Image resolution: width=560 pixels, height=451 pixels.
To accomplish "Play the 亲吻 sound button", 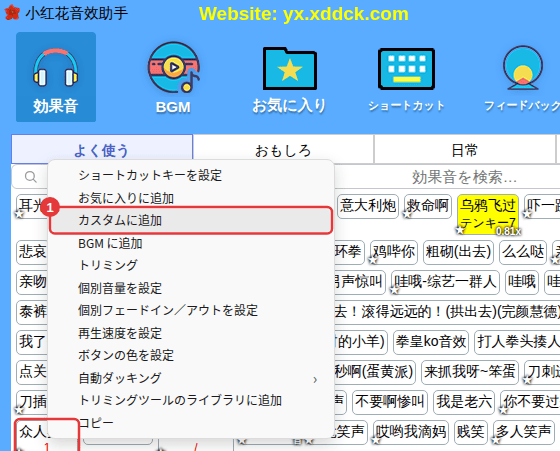I will pos(32,282).
